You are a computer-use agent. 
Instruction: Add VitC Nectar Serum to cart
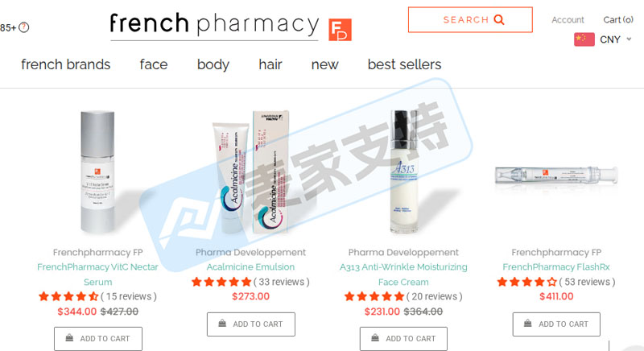point(98,339)
